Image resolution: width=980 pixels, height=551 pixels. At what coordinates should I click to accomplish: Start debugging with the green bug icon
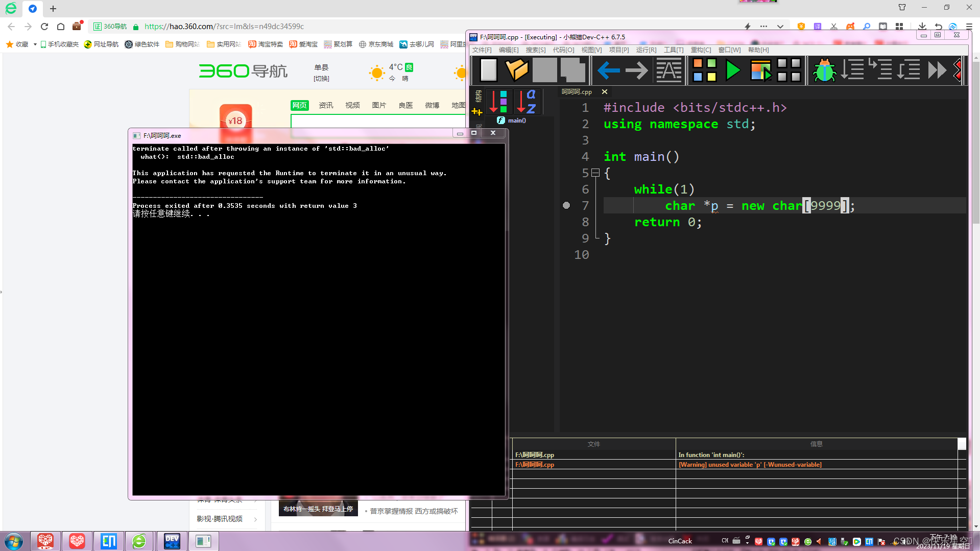[x=824, y=70]
